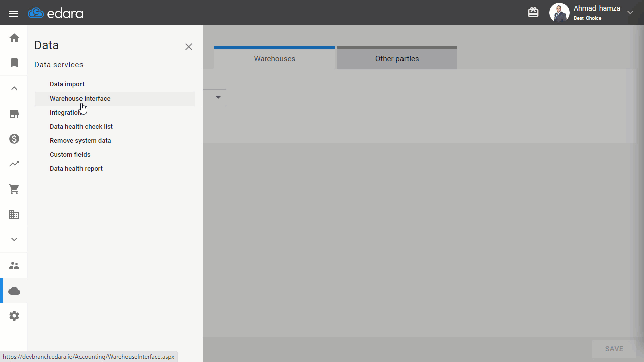Open the hamburger main menu
The height and width of the screenshot is (362, 644).
pos(14,14)
